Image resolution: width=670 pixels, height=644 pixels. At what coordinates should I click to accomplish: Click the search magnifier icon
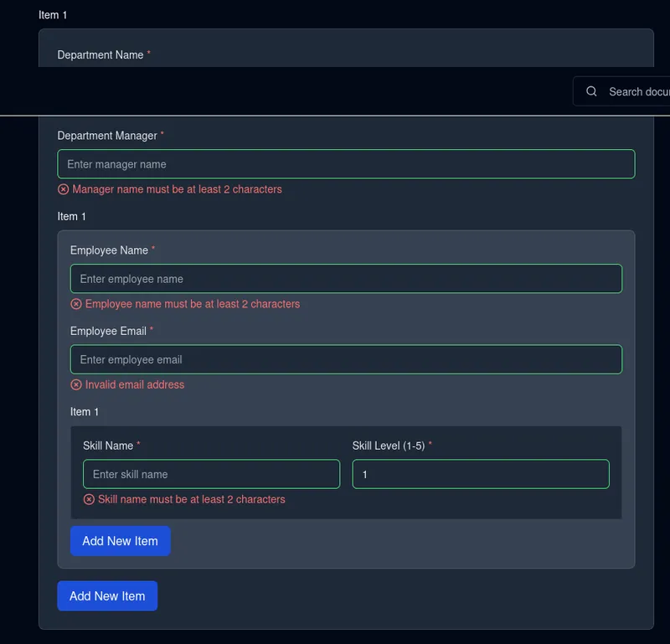pos(592,90)
